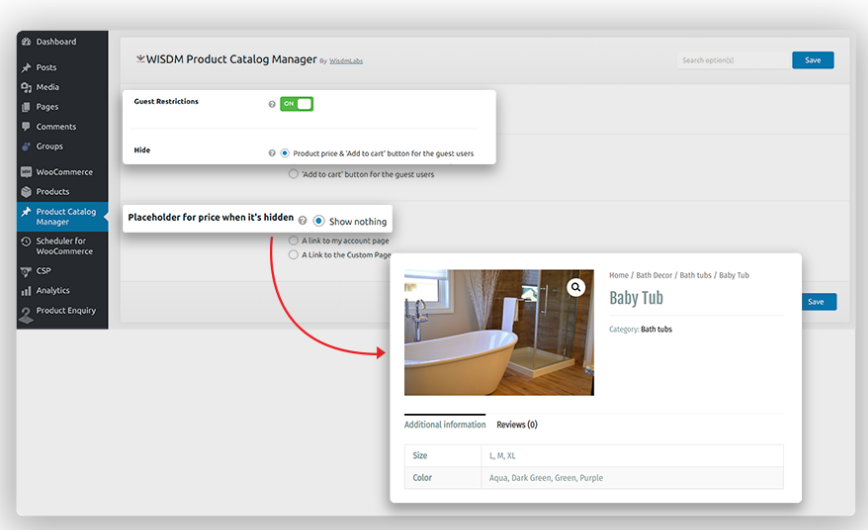Click the Baby Tub product image
Image resolution: width=868 pixels, height=530 pixels.
click(499, 332)
